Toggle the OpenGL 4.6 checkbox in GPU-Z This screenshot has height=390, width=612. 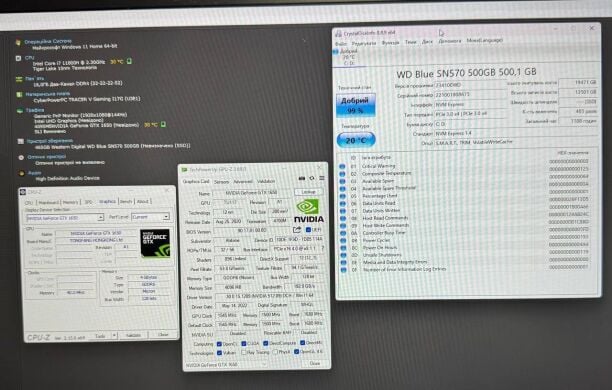point(297,352)
